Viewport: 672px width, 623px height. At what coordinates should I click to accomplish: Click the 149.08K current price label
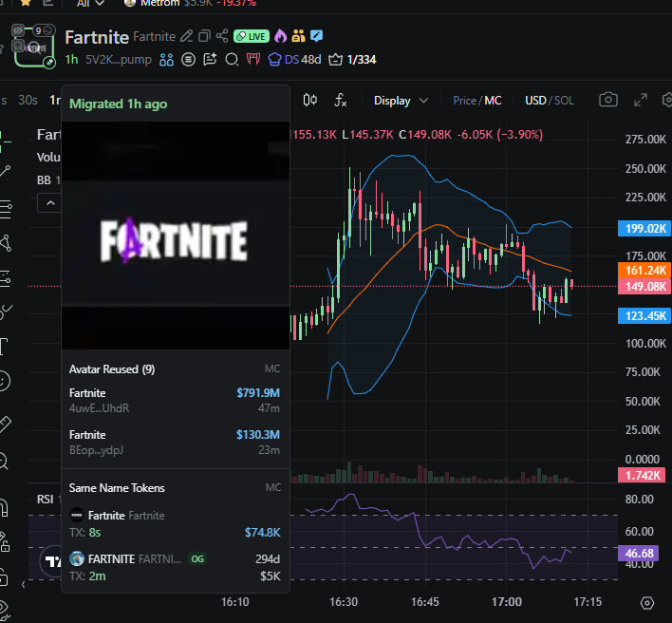(644, 286)
